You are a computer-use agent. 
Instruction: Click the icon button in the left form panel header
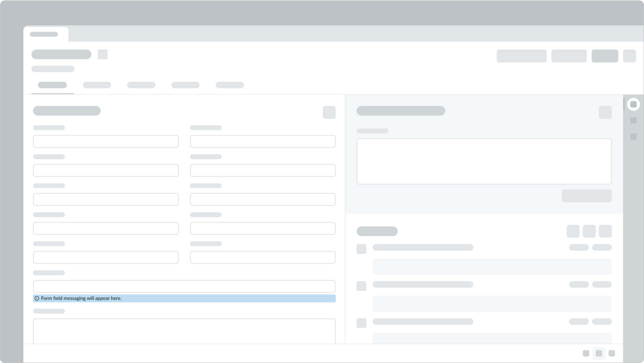point(329,112)
